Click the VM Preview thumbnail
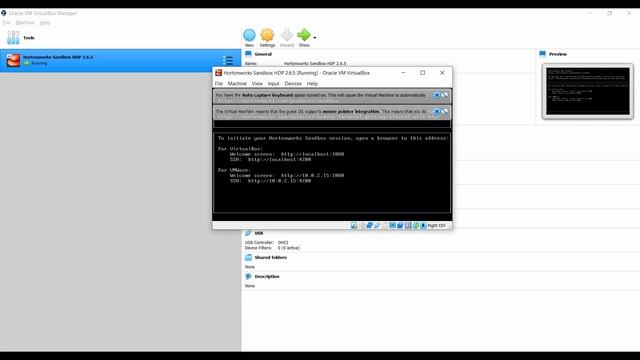This screenshot has width=640, height=360. (588, 91)
